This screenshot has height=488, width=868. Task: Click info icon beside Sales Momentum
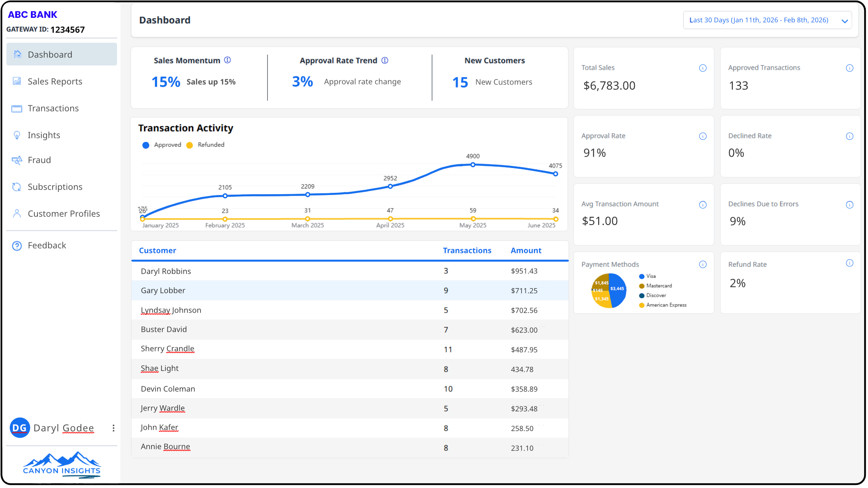tap(228, 60)
